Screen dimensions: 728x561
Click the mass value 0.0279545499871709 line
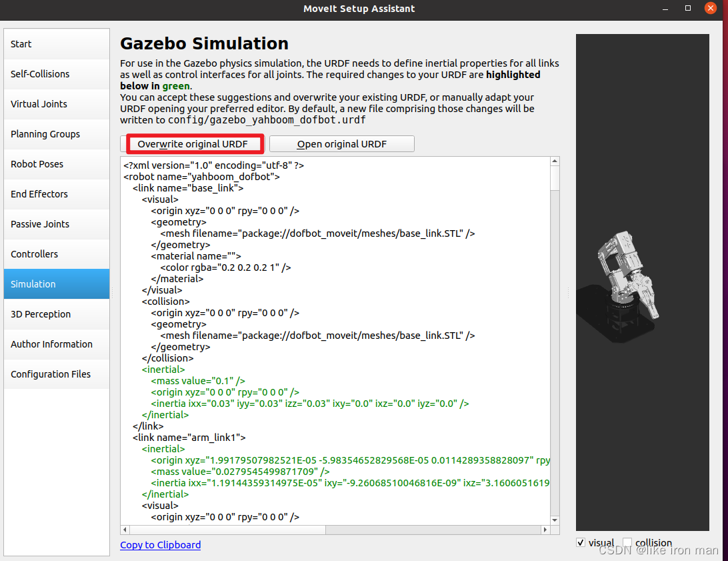(x=241, y=472)
